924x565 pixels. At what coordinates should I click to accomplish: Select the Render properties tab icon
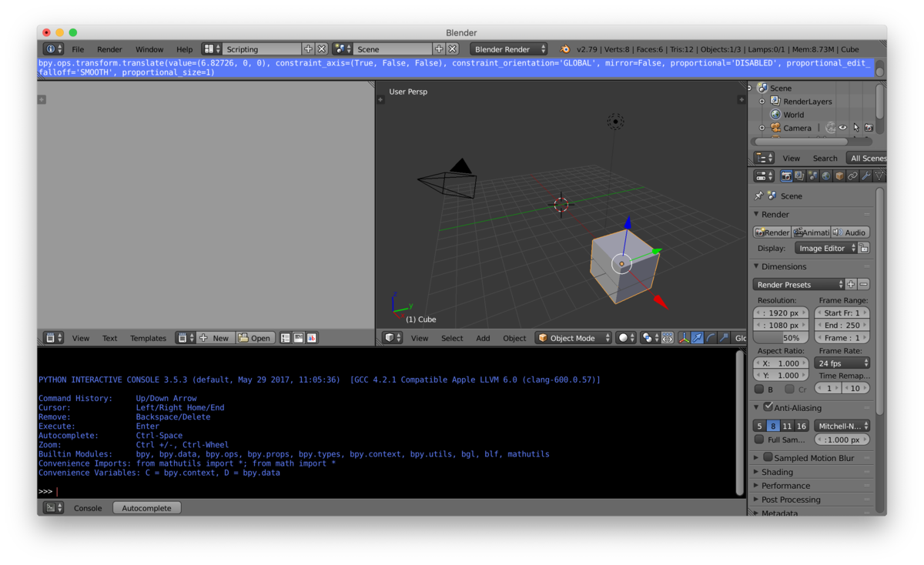click(x=786, y=176)
